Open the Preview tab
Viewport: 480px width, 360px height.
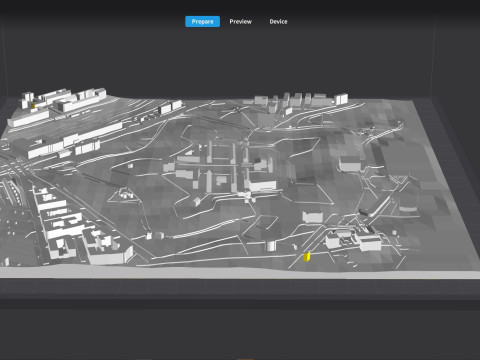[x=240, y=22]
